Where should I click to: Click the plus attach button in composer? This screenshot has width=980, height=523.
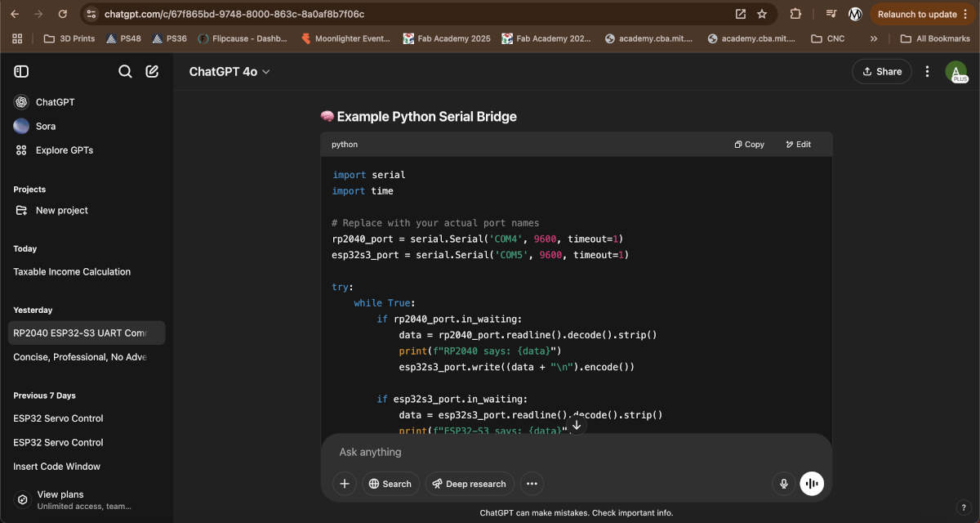click(x=345, y=484)
